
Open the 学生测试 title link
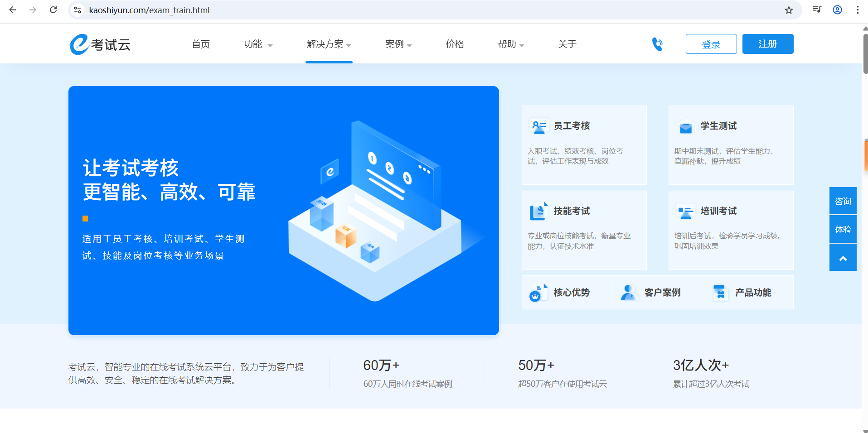(x=718, y=126)
